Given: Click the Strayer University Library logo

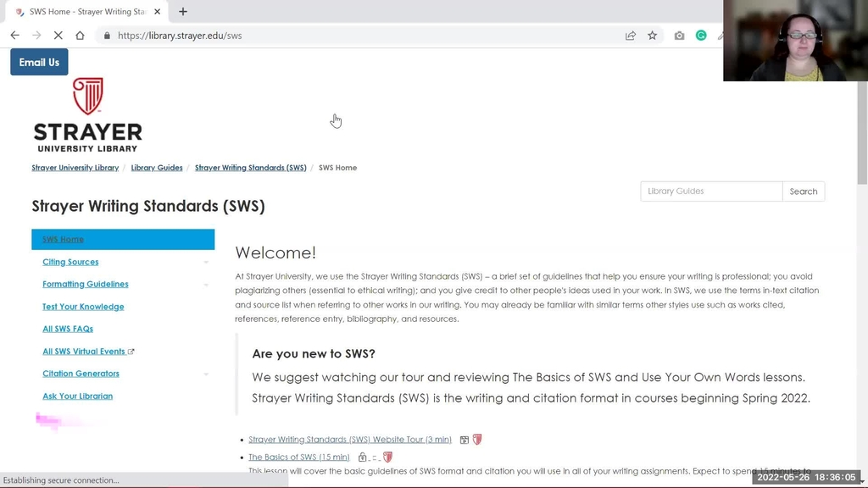Looking at the screenshot, I should point(87,115).
